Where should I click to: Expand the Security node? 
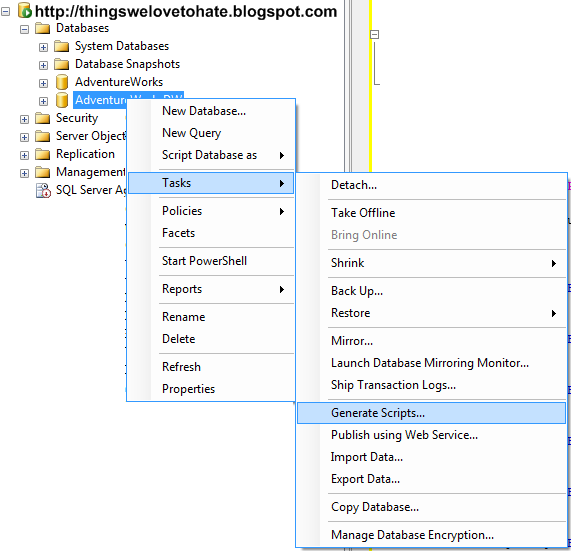(24, 119)
